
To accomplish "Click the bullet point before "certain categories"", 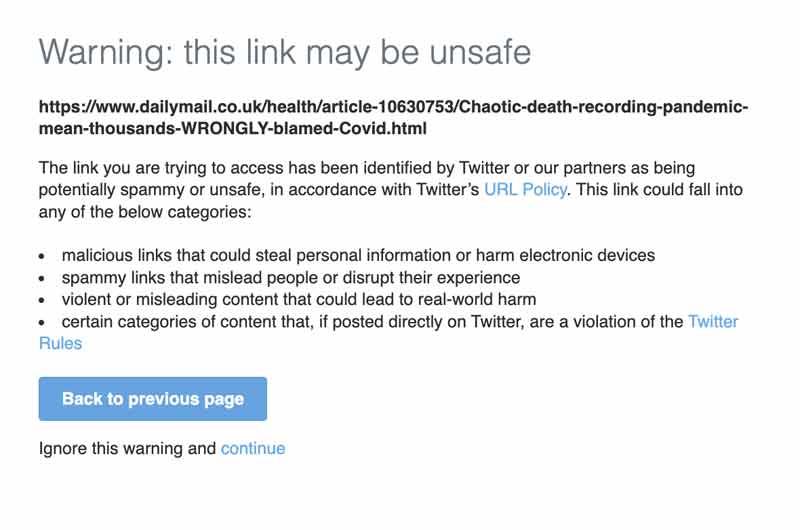I will click(x=43, y=322).
